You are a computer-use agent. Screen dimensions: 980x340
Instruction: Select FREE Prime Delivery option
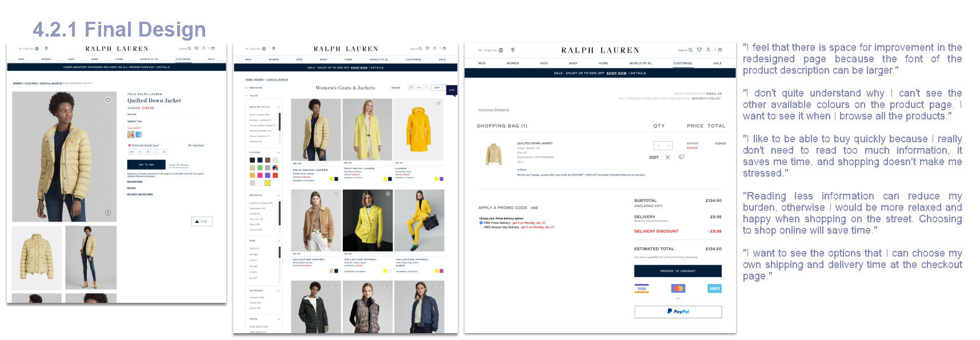click(481, 223)
